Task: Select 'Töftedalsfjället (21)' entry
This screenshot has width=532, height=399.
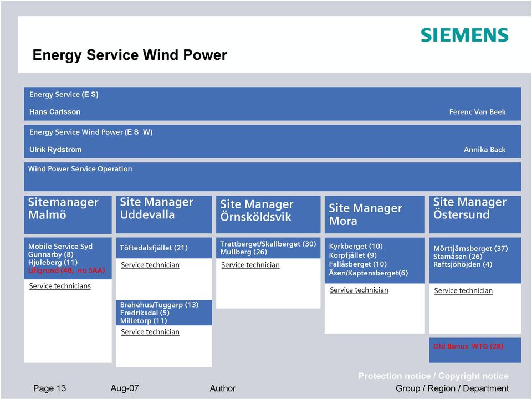Action: pos(154,248)
